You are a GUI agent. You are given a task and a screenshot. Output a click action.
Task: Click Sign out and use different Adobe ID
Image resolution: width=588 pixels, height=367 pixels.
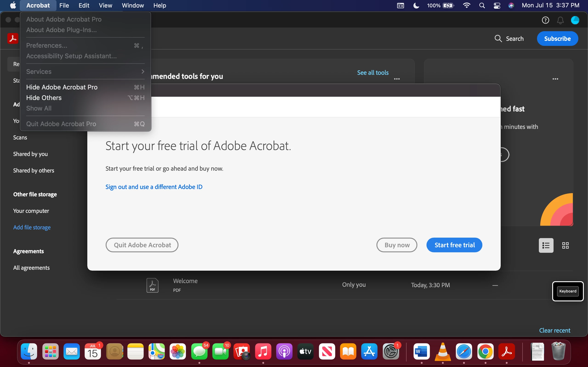tap(154, 187)
